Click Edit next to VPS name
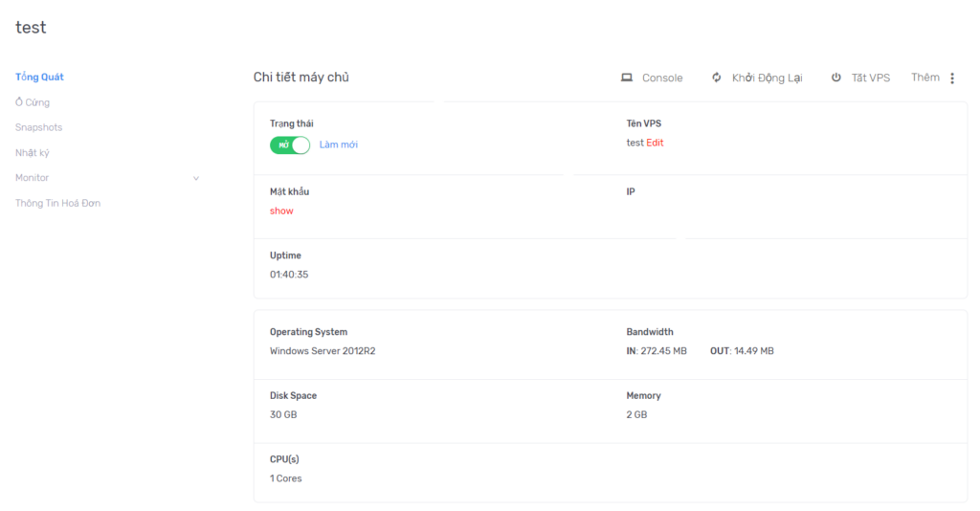The image size is (980, 511). pyautogui.click(x=655, y=143)
